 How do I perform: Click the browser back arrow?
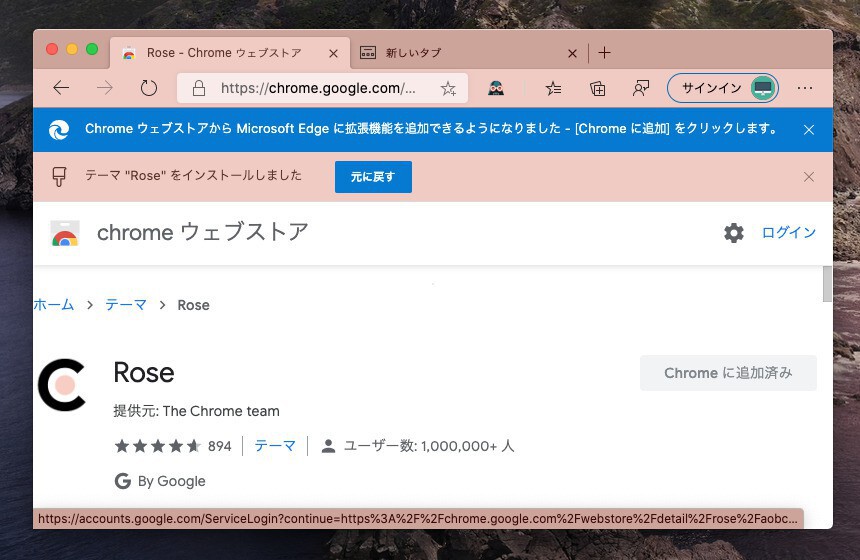click(61, 88)
